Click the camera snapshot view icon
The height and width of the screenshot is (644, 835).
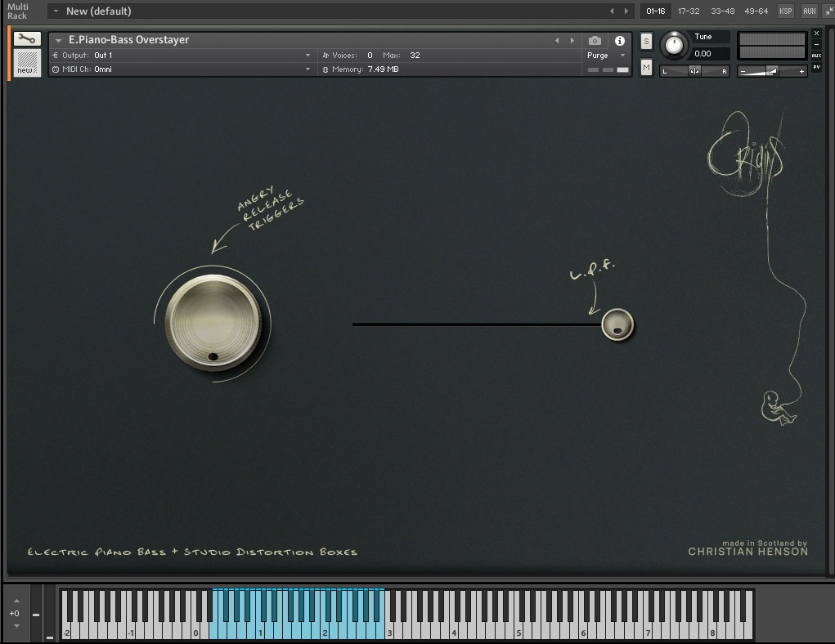pos(595,40)
